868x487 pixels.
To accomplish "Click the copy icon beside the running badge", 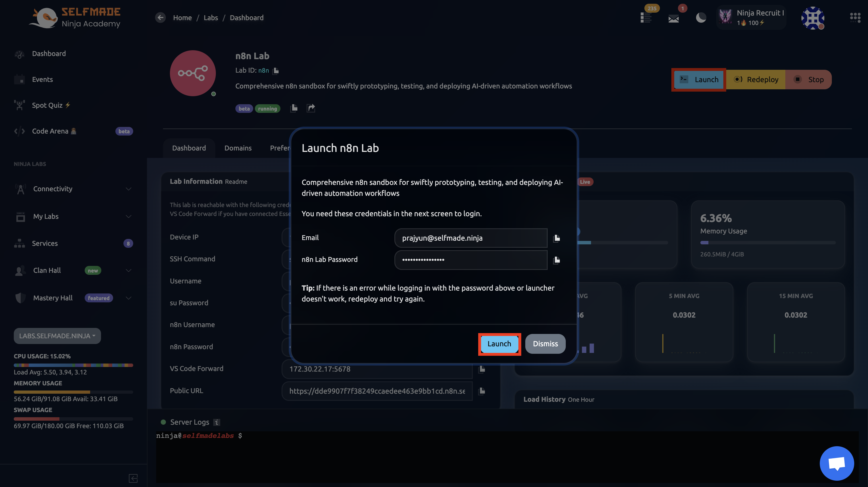I will pos(294,108).
